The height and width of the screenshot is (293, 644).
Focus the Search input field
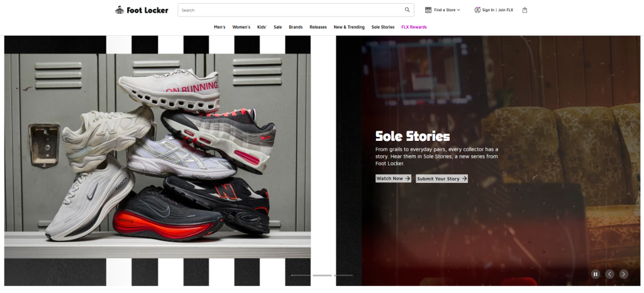(x=296, y=10)
